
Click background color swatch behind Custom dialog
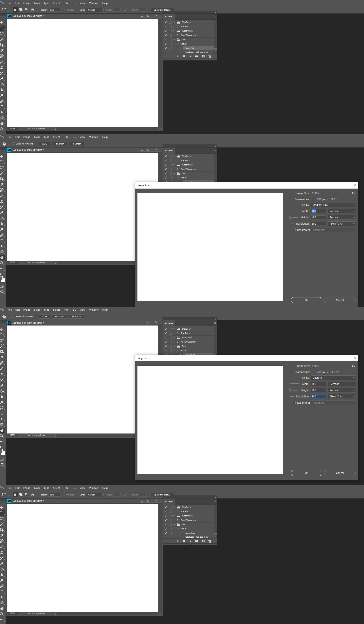point(3,453)
